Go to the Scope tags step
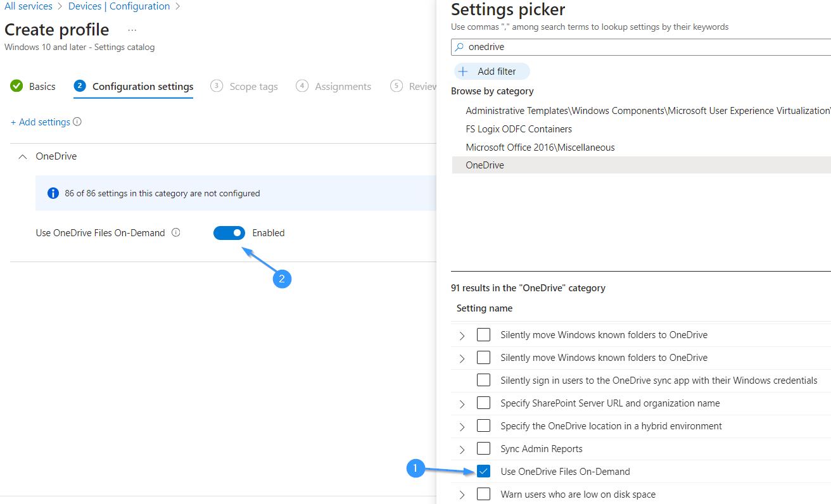This screenshot has height=504, width=831. pyautogui.click(x=244, y=86)
